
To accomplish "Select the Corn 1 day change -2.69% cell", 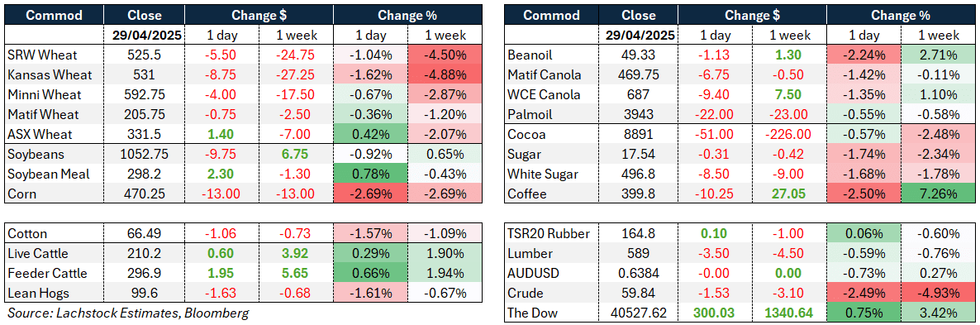I will pos(371,194).
